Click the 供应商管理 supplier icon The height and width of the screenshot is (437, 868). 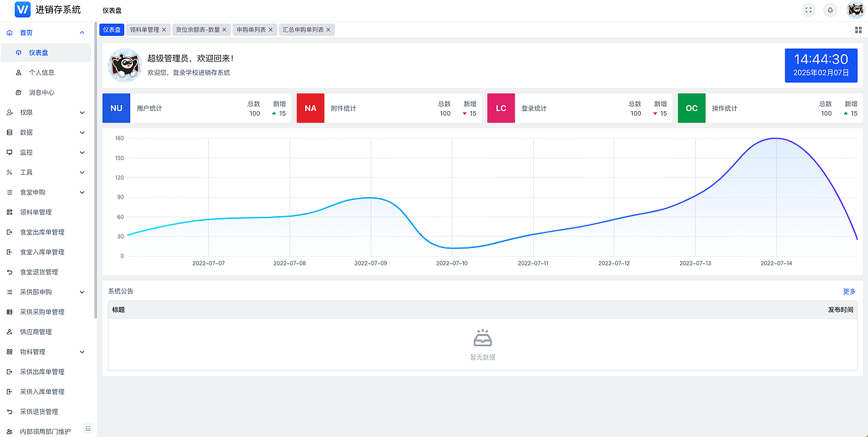pos(9,332)
